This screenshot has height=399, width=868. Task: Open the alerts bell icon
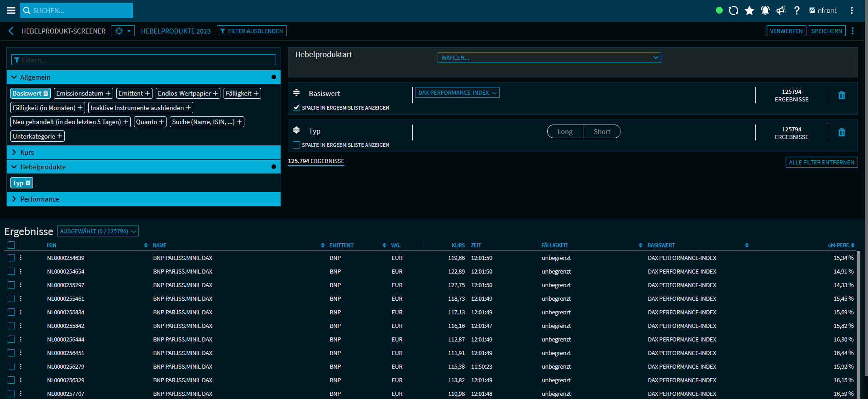click(x=765, y=10)
